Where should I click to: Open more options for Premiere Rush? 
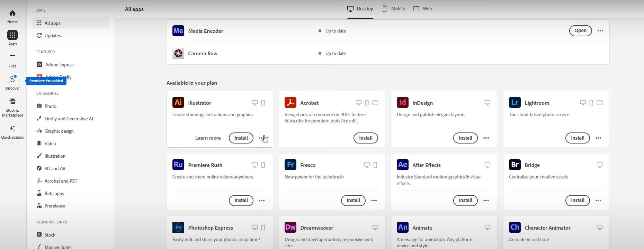tap(262, 201)
